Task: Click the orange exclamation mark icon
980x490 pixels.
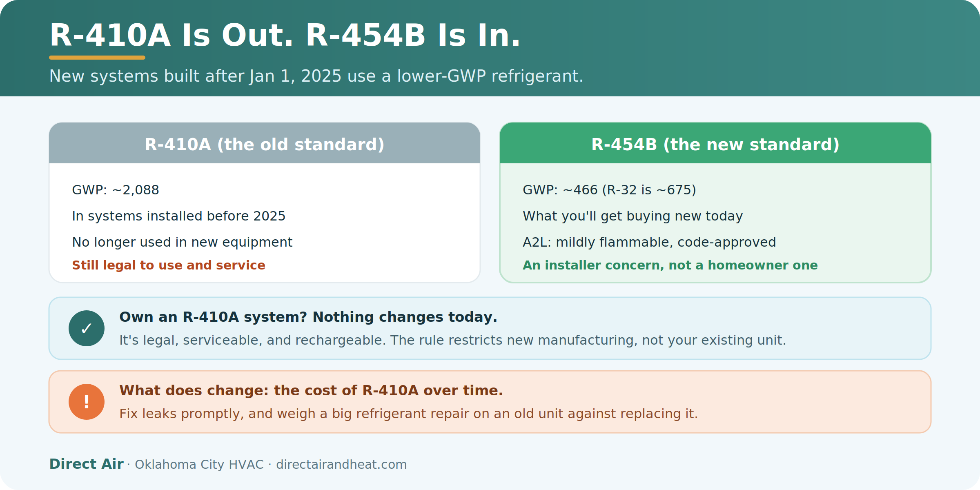Action: point(87,402)
